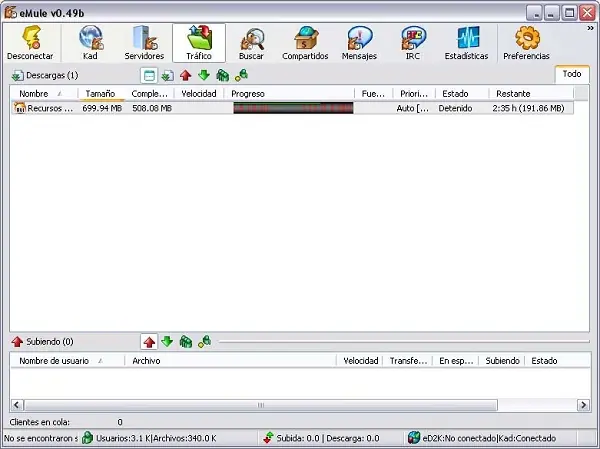Click eD2K:No conectado|Kad:Conectado text

click(489, 438)
